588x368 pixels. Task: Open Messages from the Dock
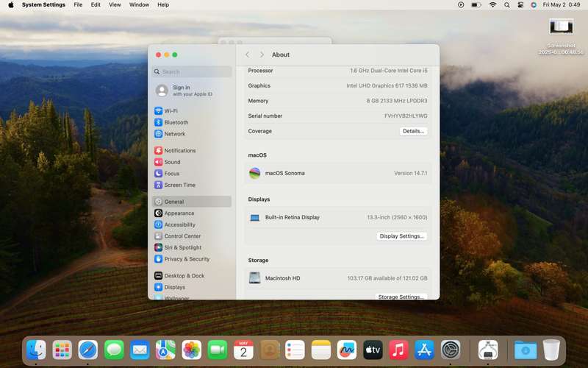coord(114,350)
